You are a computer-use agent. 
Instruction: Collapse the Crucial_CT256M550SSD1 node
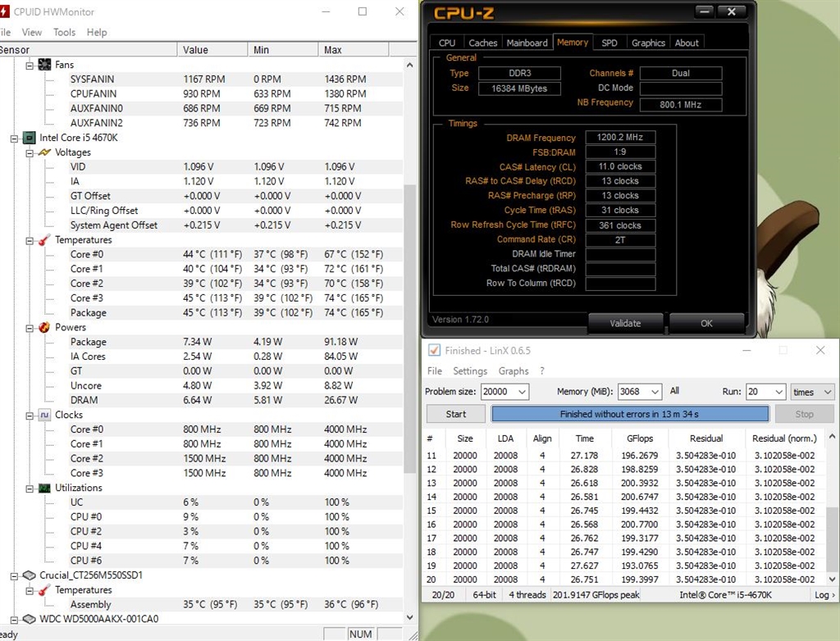15,575
